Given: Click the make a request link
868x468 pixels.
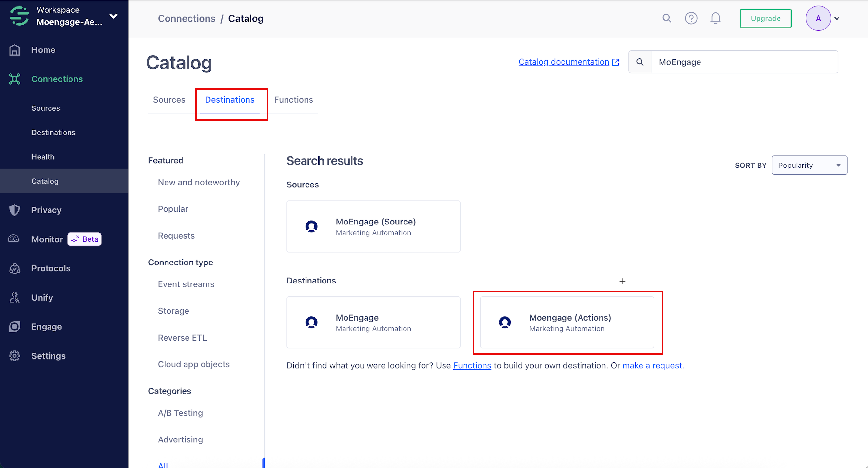Looking at the screenshot, I should (653, 365).
